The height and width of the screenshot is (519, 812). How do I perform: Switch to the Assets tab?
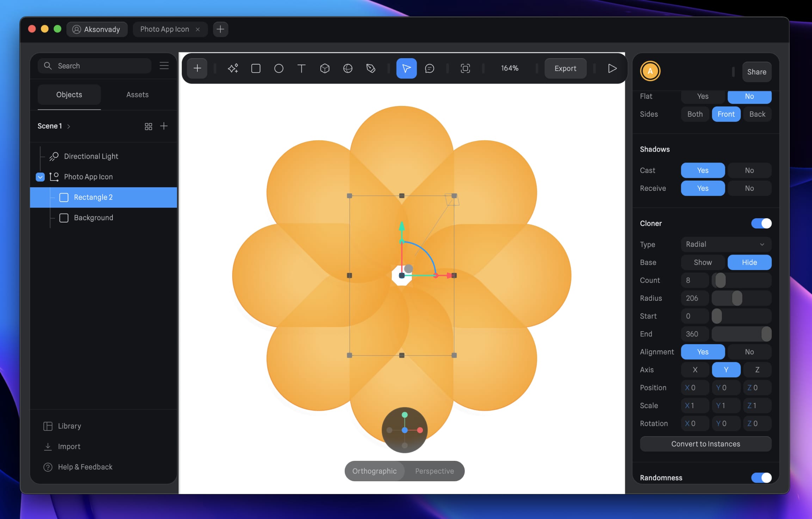(137, 94)
